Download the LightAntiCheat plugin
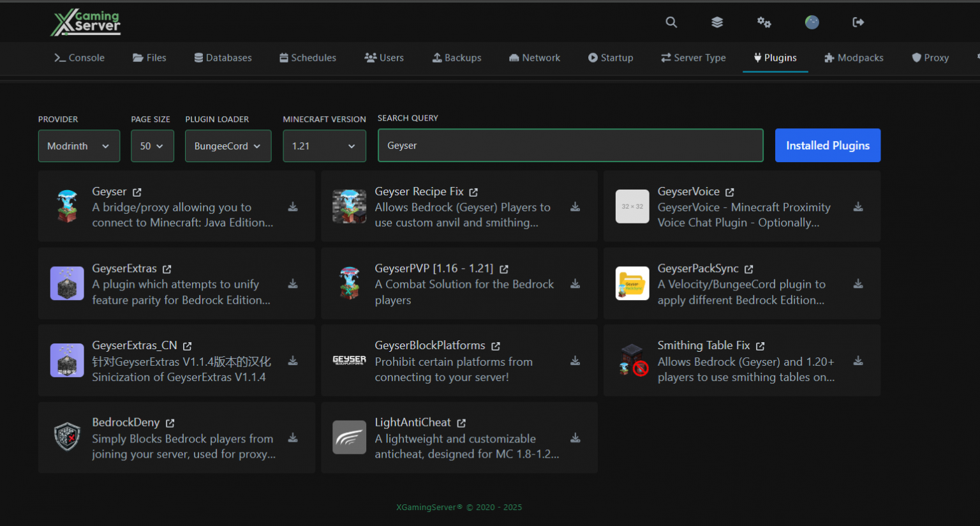Viewport: 980px width, 526px height. (x=575, y=438)
